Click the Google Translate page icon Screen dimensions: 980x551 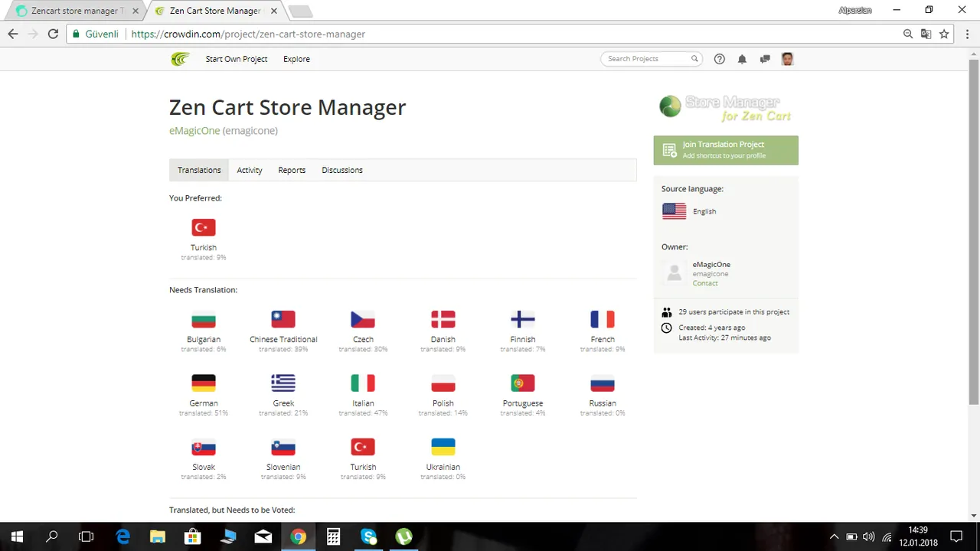click(x=926, y=34)
